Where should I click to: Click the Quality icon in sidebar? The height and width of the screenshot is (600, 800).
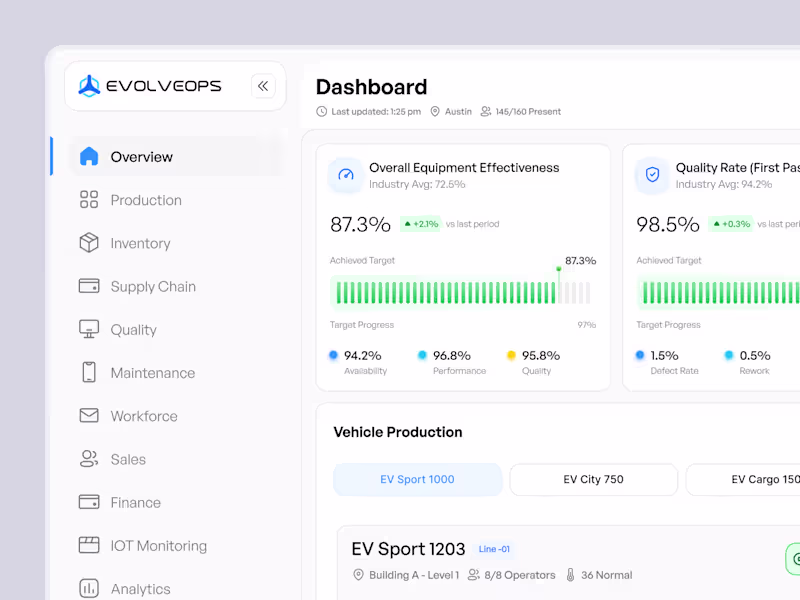click(88, 329)
